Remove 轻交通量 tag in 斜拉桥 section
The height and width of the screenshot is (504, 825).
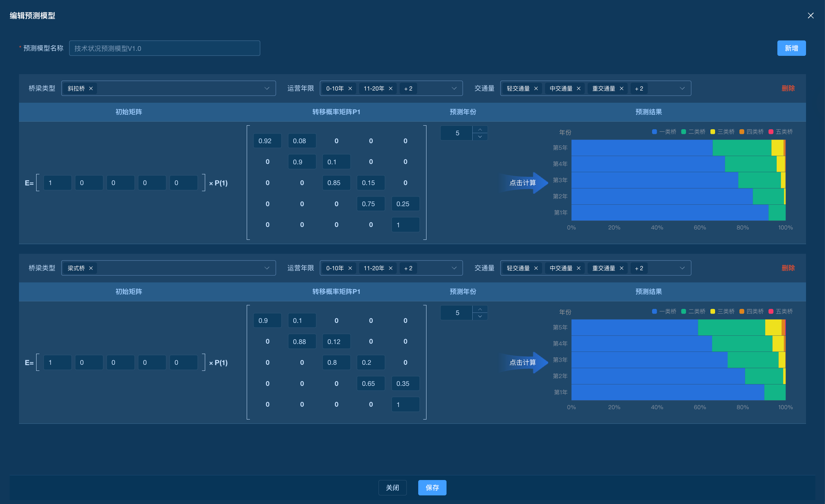(536, 88)
